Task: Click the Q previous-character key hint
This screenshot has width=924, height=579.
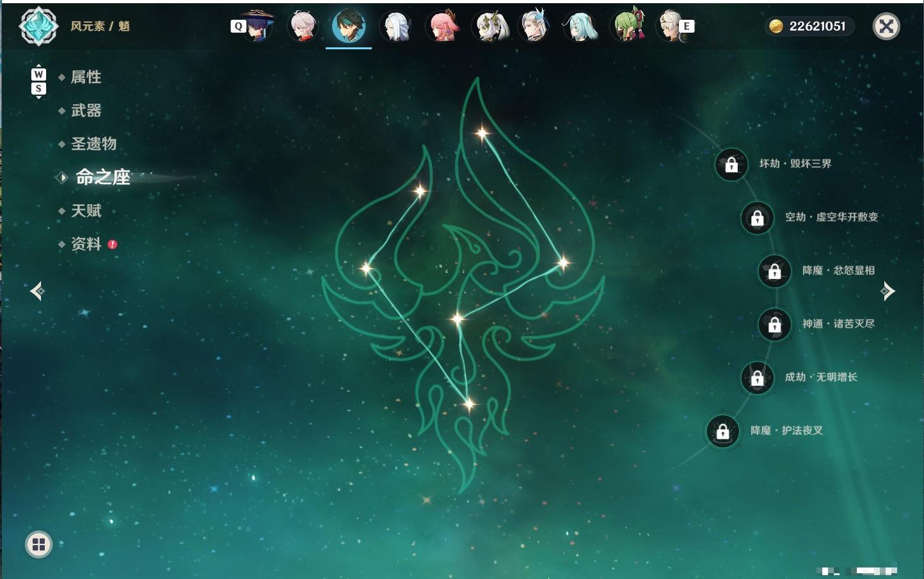Action: (x=238, y=26)
